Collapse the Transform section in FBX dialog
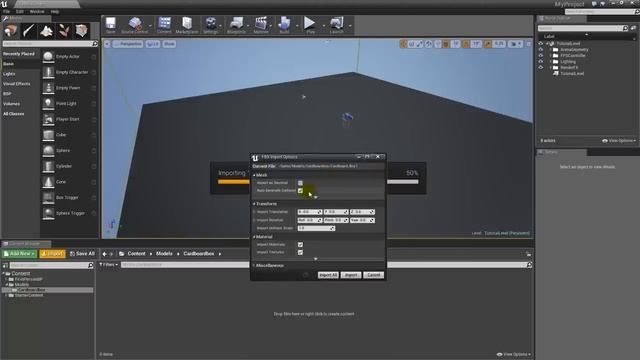This screenshot has height=360, width=640. pyautogui.click(x=254, y=204)
